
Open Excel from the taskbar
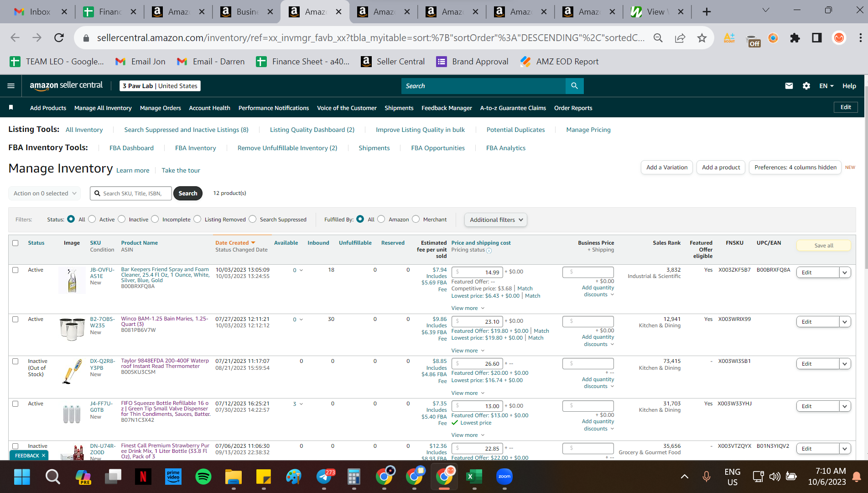point(474,477)
